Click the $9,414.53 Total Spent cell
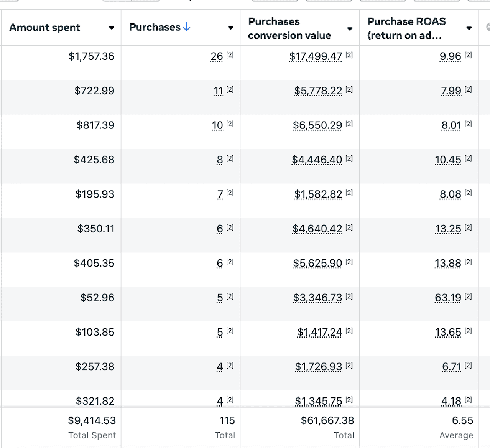This screenshot has width=490, height=448. click(92, 421)
